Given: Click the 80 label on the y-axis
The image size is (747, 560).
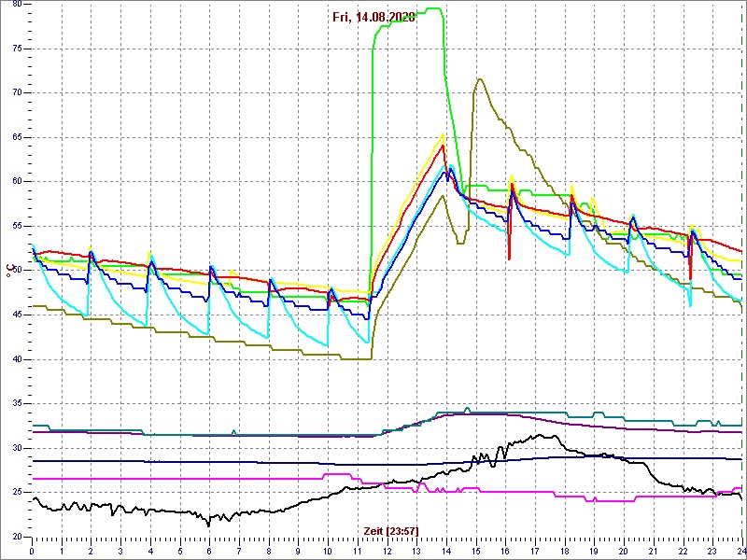Looking at the screenshot, I should tap(18, 5).
